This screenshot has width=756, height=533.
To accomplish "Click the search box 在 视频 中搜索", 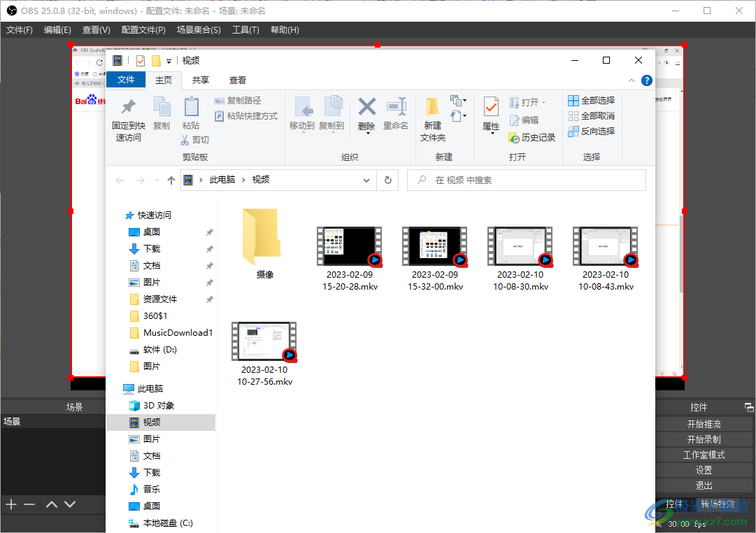I will [527, 180].
